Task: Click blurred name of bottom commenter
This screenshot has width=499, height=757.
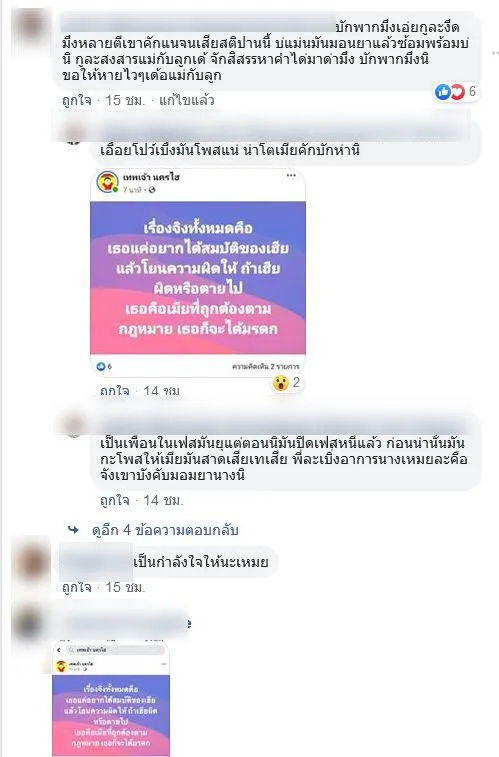Action: tap(126, 623)
